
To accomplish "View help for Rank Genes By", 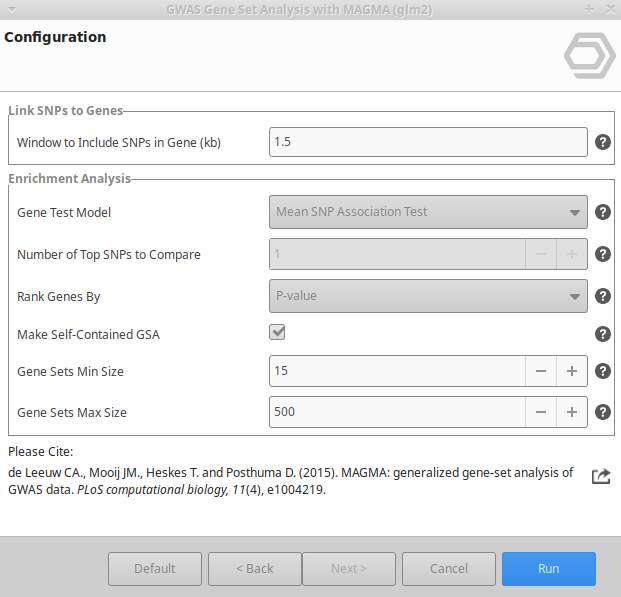I will 602,296.
